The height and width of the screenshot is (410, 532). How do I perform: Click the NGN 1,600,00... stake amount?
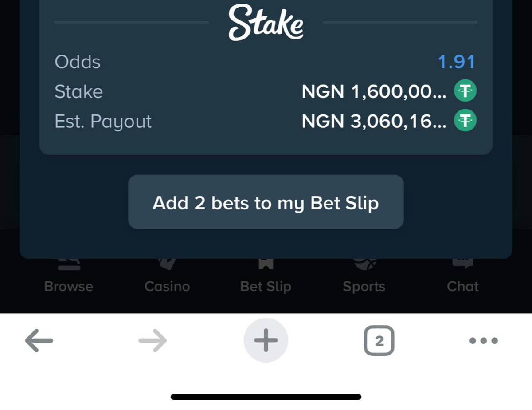point(374,92)
